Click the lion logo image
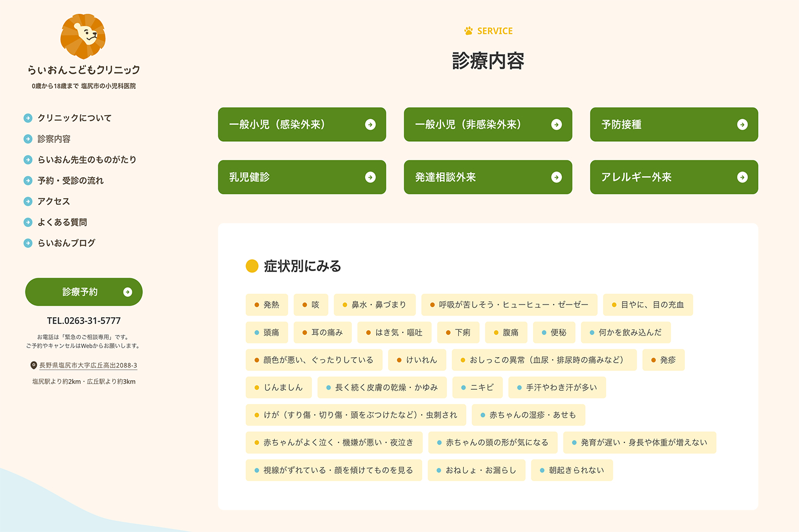Image resolution: width=799 pixels, height=532 pixels. click(x=83, y=37)
